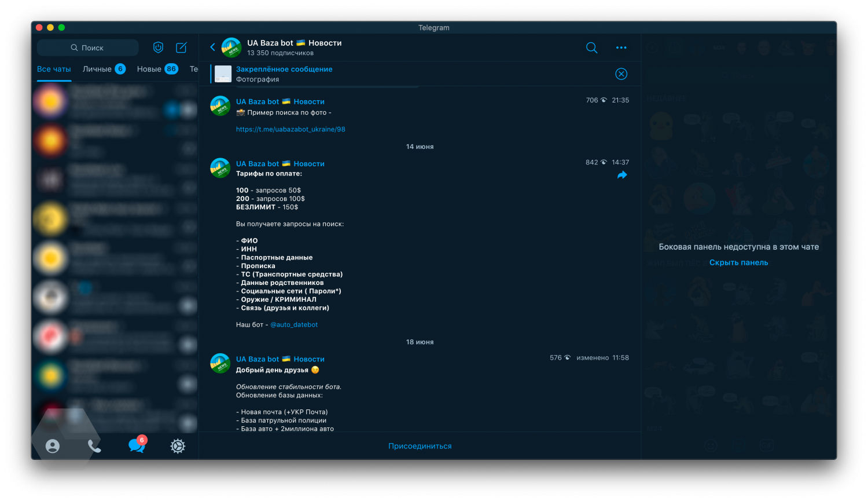
Task: Open the Calls phone icon
Action: tap(94, 446)
